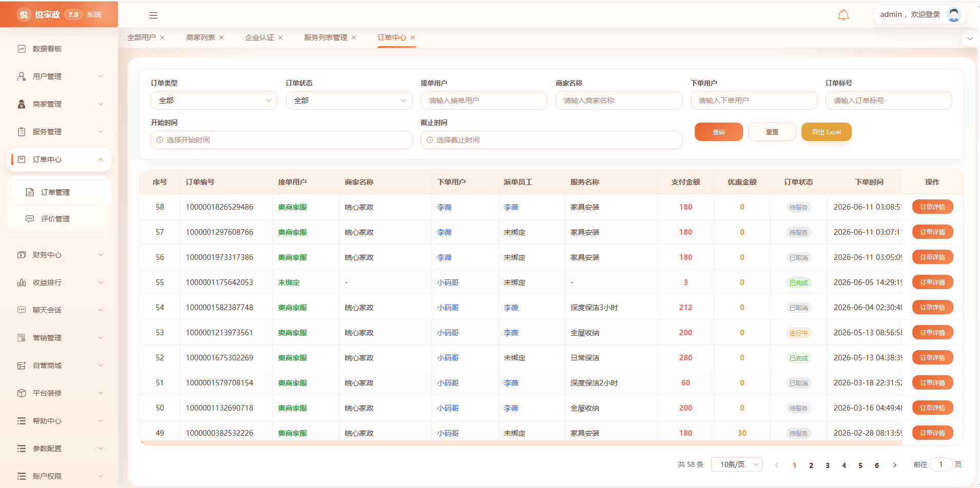Switch to the 企业认证 tab
980x488 pixels.
[259, 37]
